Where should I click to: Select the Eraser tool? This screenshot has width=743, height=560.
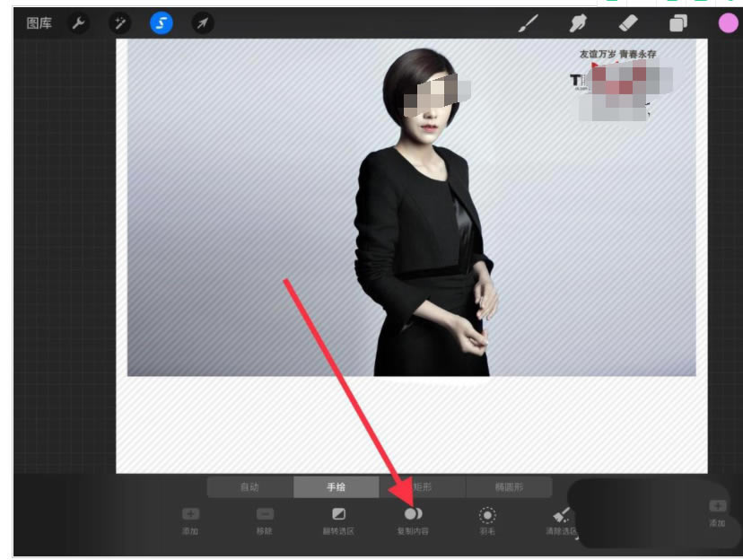(628, 22)
